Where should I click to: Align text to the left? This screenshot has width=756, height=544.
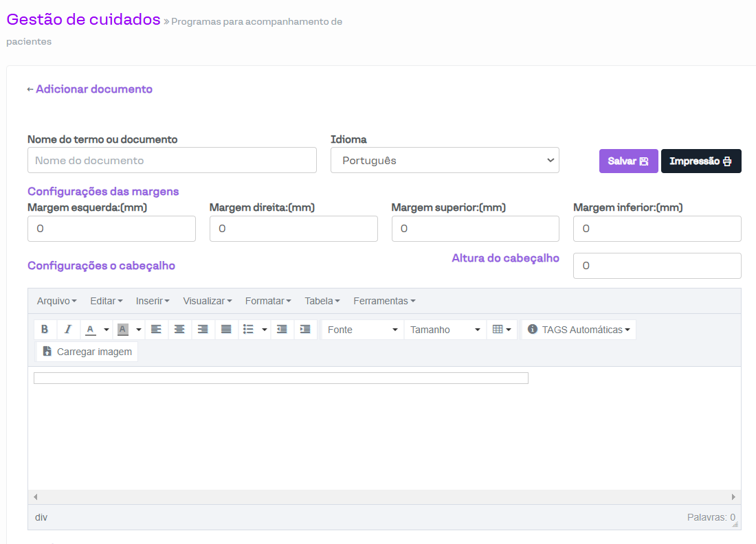click(x=156, y=330)
